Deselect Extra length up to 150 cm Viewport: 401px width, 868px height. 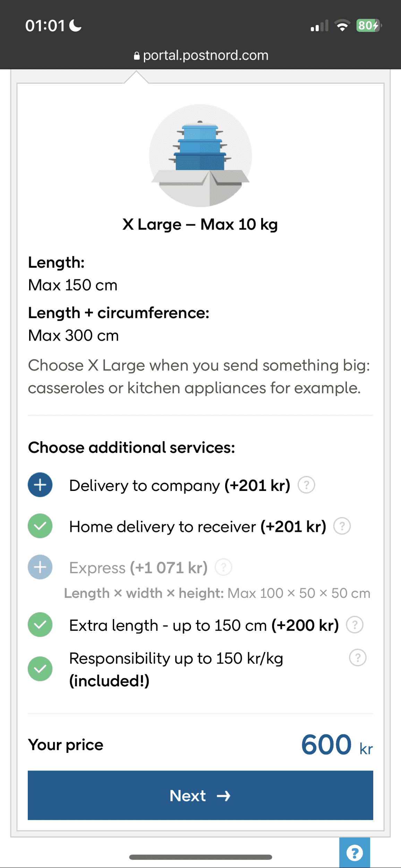click(40, 625)
